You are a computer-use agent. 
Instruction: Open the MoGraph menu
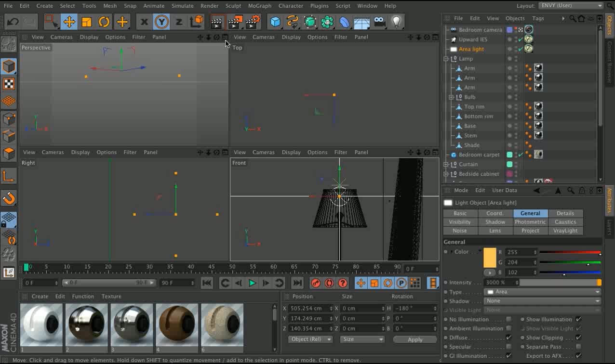(259, 6)
